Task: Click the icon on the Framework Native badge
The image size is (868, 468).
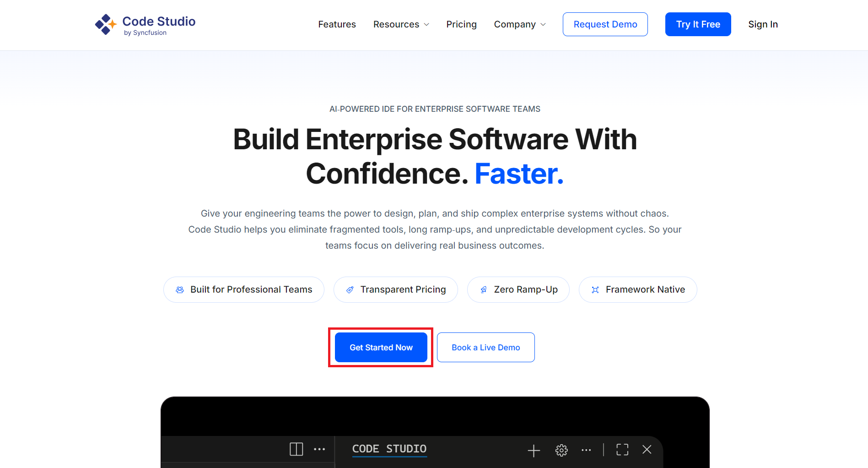Action: click(x=595, y=289)
